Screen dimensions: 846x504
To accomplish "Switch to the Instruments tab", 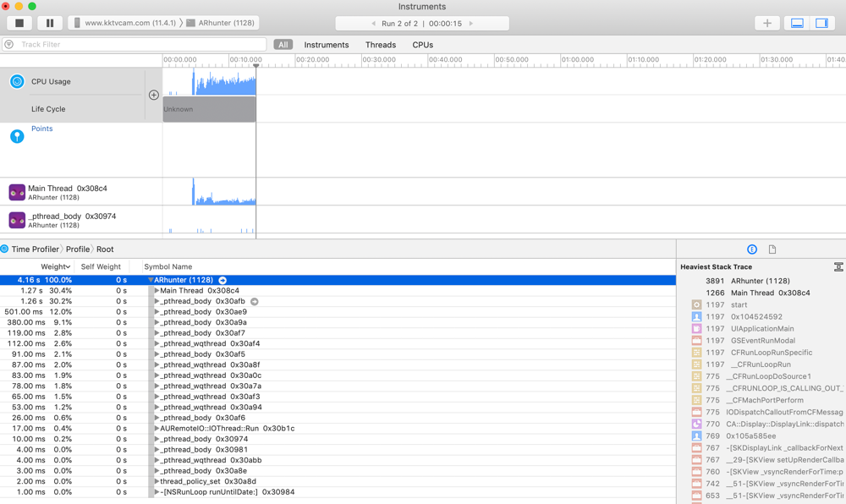I will [327, 45].
